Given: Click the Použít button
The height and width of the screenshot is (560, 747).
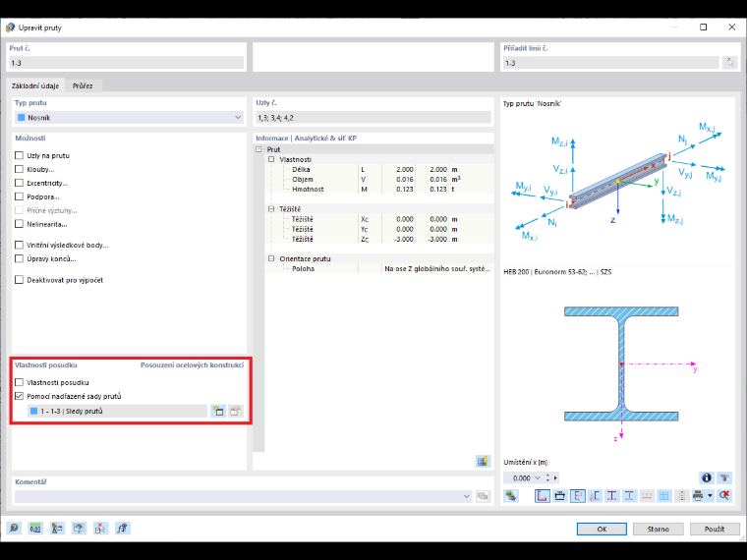Looking at the screenshot, I should coord(715,529).
